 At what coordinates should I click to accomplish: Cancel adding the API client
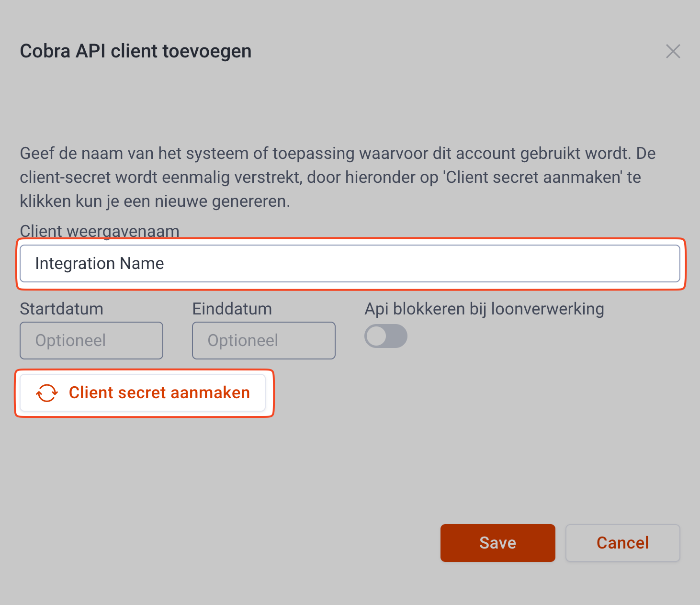622,543
